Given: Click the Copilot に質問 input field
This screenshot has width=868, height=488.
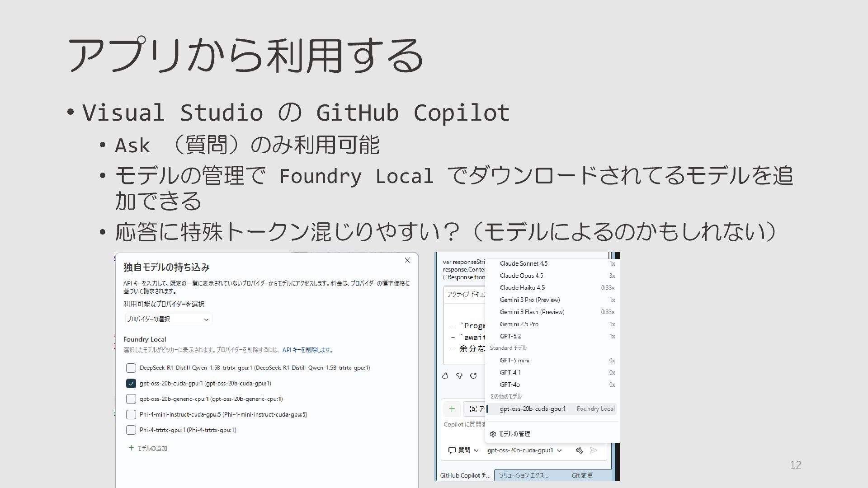Looking at the screenshot, I should [464, 425].
